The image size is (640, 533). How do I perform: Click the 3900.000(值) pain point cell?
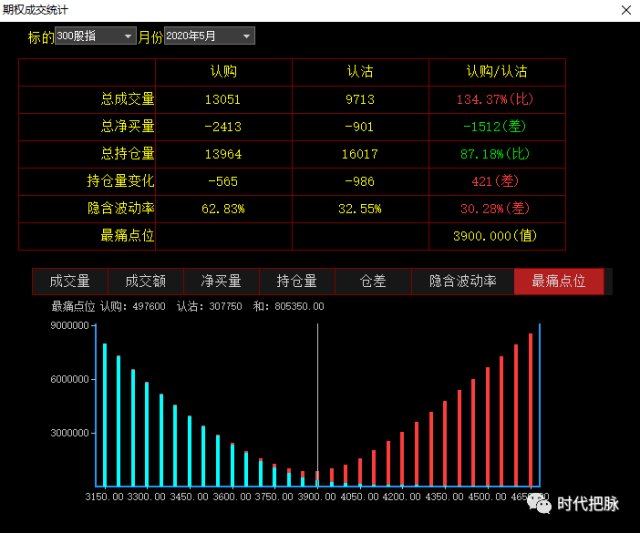[x=497, y=236]
